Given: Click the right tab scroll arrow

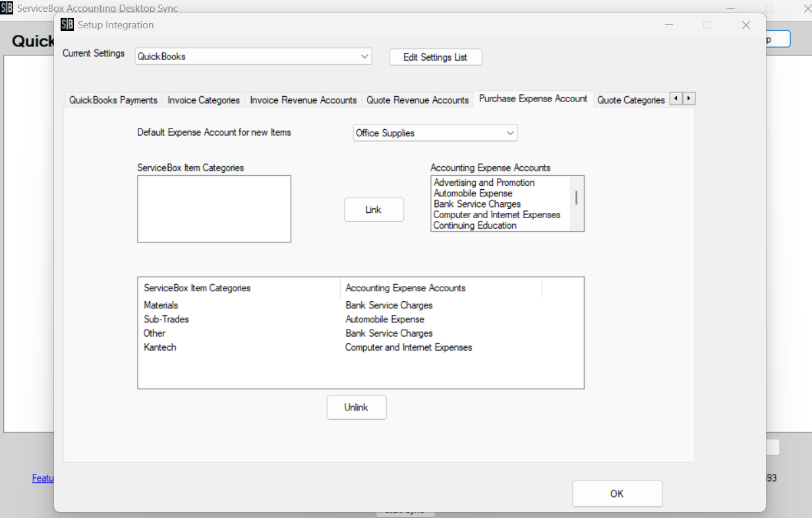Looking at the screenshot, I should pyautogui.click(x=689, y=98).
